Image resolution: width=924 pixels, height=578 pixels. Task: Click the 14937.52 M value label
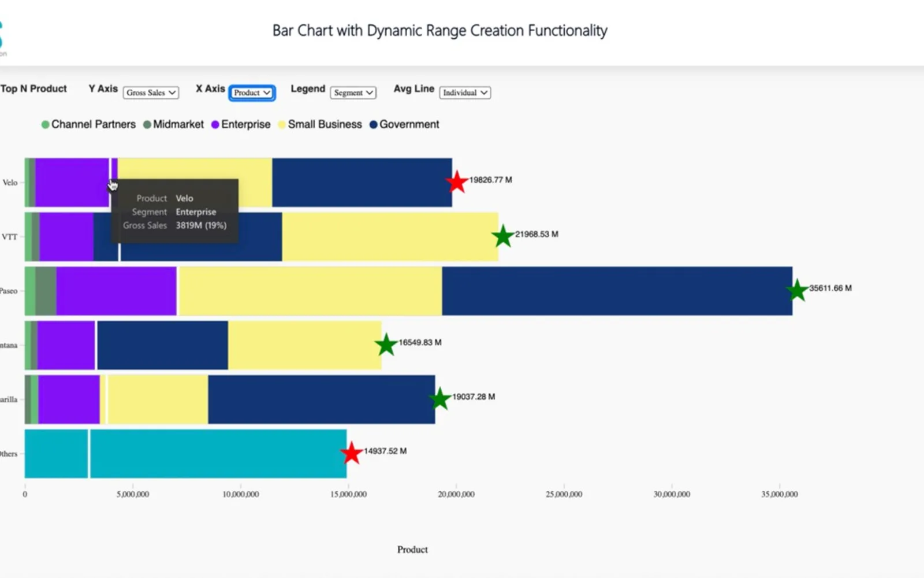coord(385,451)
